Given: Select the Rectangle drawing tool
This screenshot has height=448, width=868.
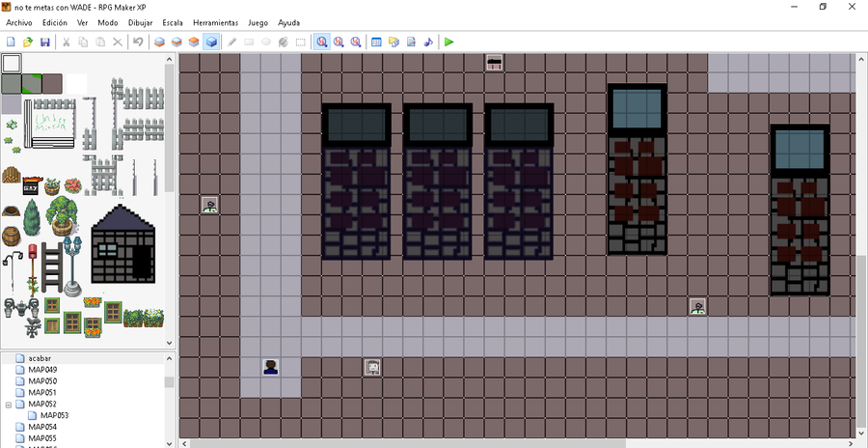Looking at the screenshot, I should click(249, 42).
